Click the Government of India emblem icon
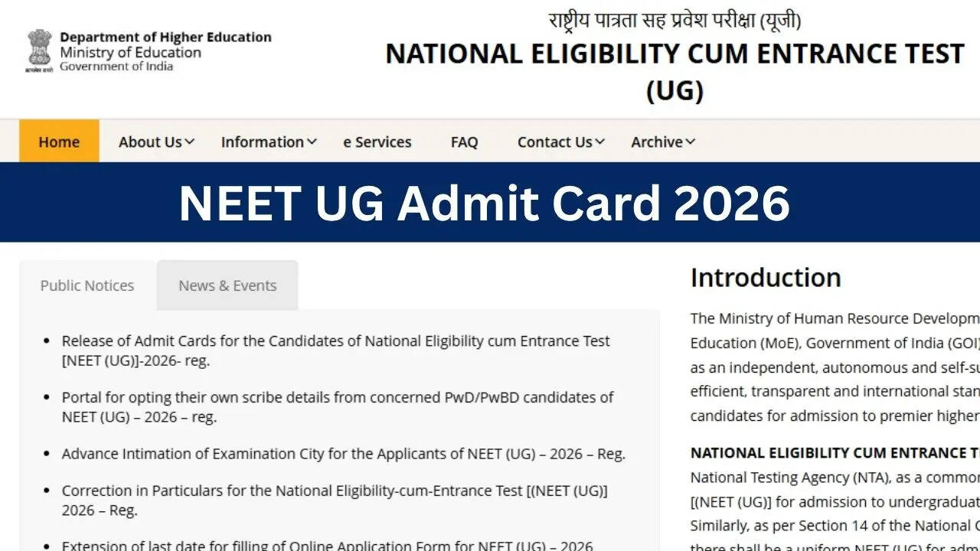 pos(38,51)
